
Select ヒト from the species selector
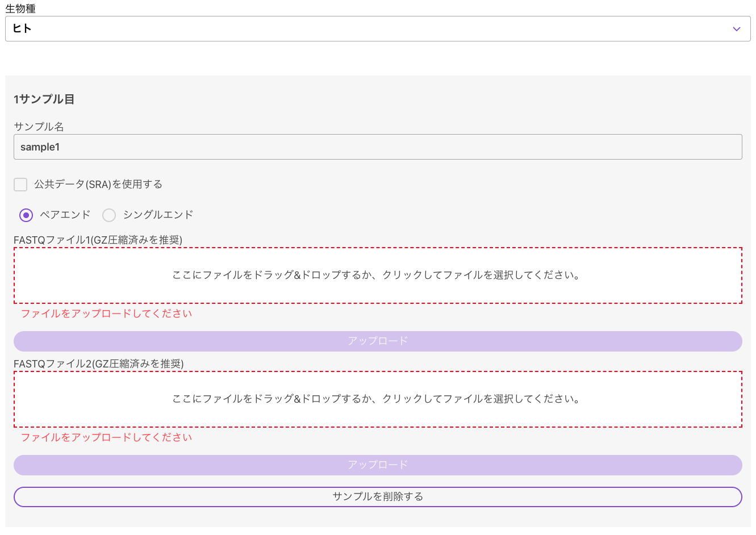tap(378, 28)
